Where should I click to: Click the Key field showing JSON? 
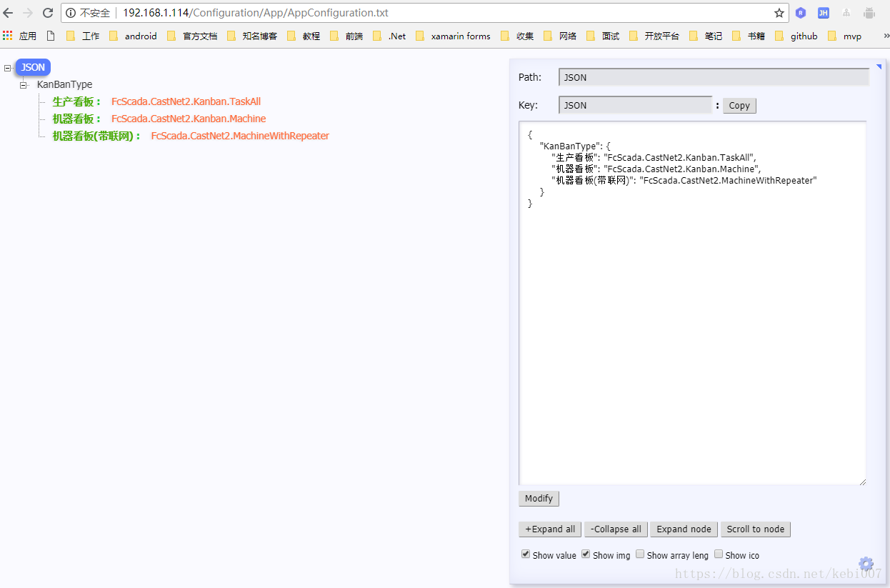tap(635, 105)
